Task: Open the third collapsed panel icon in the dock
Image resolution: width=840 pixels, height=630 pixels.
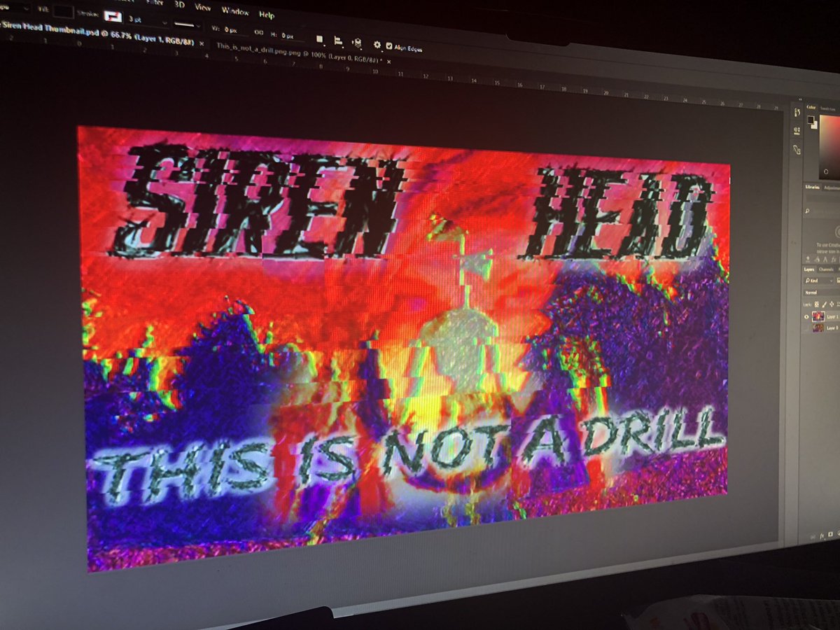Action: point(796,150)
